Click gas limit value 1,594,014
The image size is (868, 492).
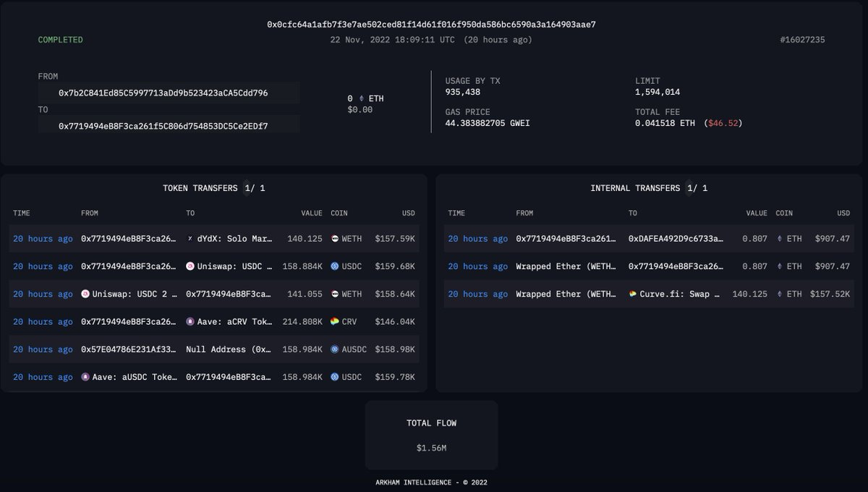pyautogui.click(x=658, y=92)
